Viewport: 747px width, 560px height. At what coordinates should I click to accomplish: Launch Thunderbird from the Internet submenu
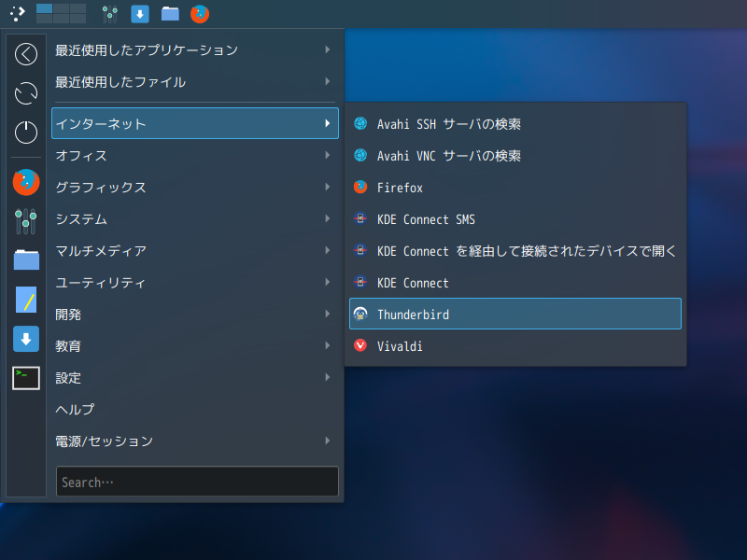(x=515, y=314)
